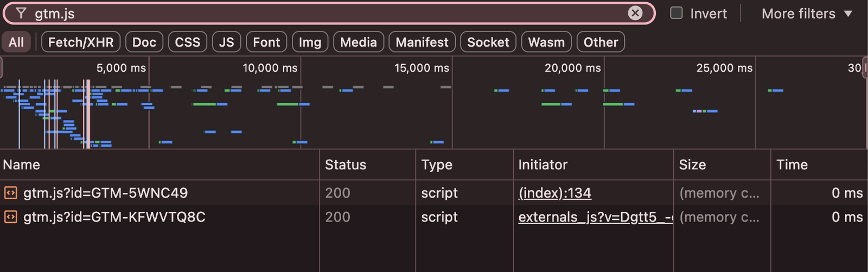Sort by the Size column header

pos(692,165)
